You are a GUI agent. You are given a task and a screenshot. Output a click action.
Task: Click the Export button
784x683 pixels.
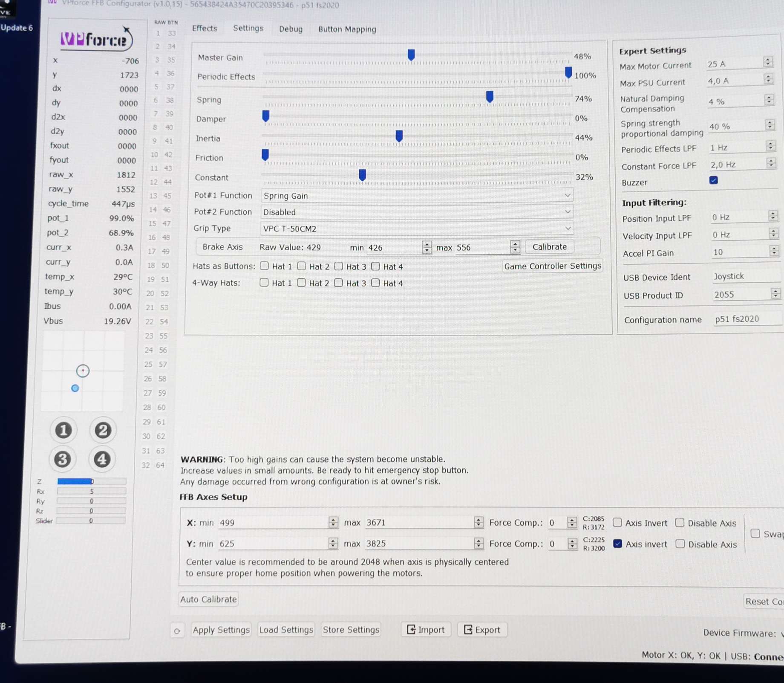[482, 630]
